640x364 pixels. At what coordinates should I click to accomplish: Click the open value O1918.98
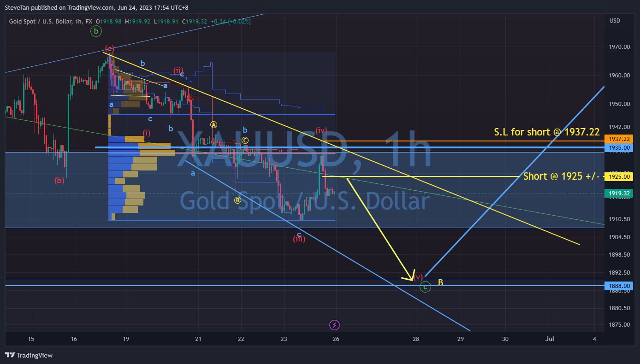pos(109,21)
